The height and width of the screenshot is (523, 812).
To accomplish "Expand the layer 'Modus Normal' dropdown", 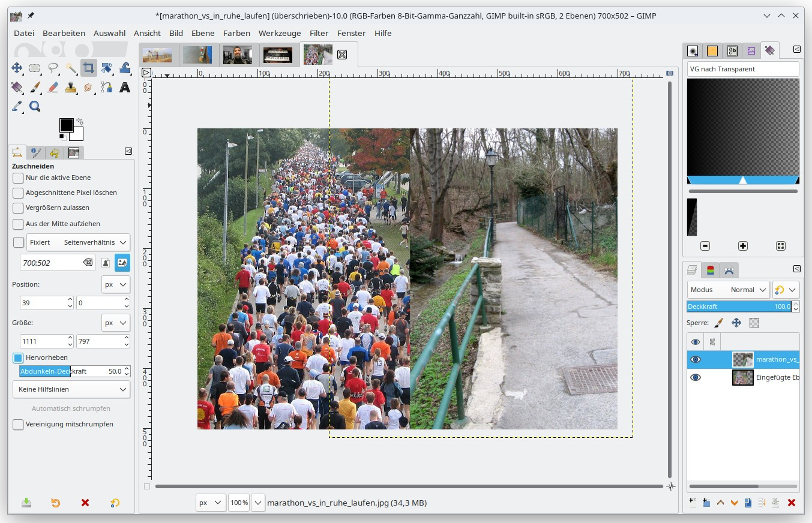I will coord(728,290).
